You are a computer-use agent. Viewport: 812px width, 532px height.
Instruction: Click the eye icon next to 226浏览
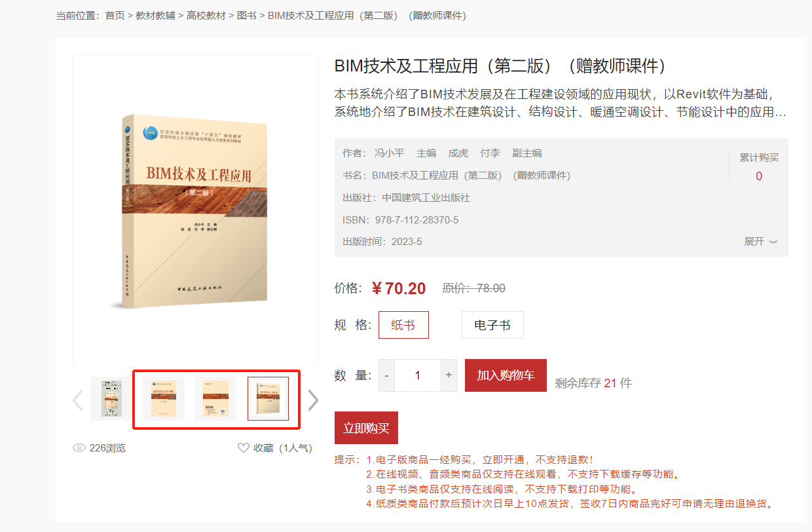(79, 448)
